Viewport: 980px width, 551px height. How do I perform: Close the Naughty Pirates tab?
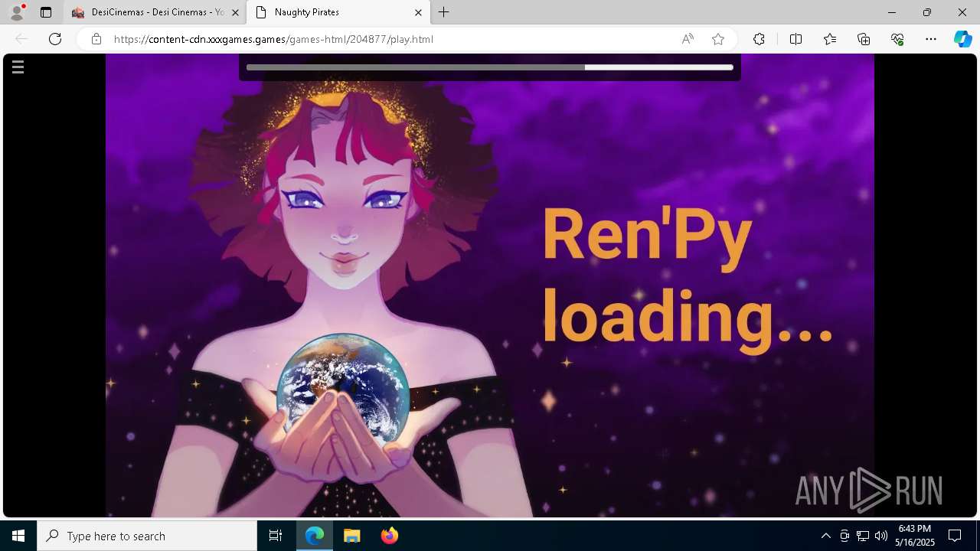coord(418,12)
